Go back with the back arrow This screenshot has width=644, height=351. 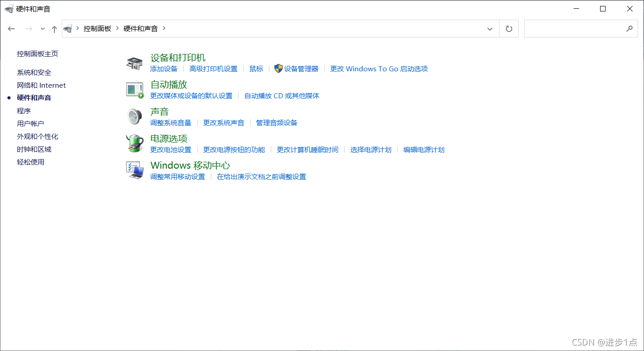[11, 29]
